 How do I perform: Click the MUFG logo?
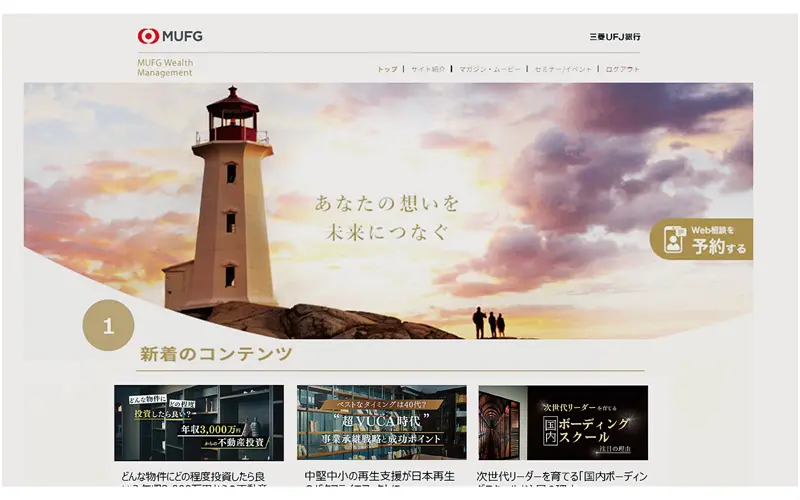(170, 36)
